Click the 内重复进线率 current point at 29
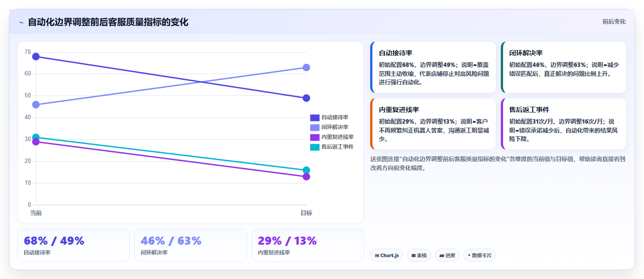 pyautogui.click(x=36, y=142)
